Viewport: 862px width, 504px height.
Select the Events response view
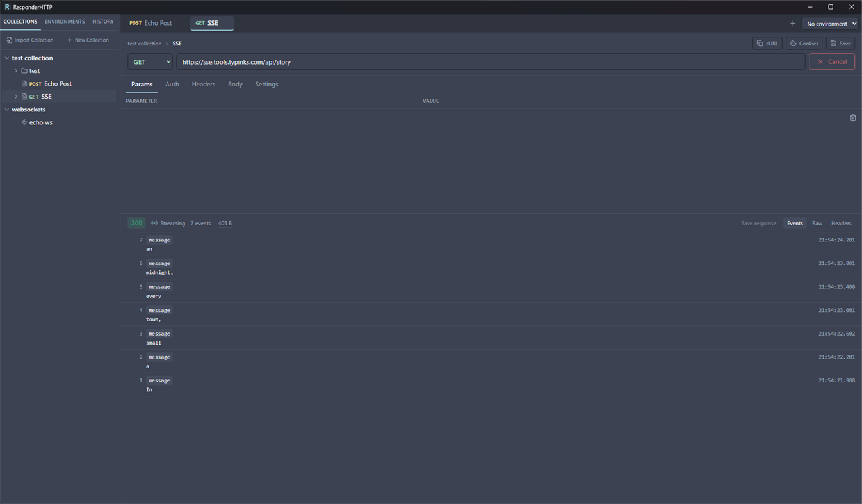(x=795, y=224)
